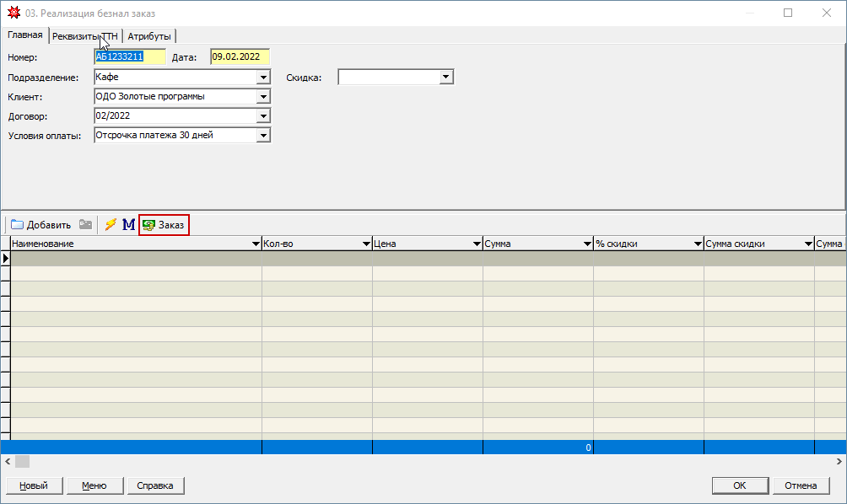Viewport: 847px width, 504px height.
Task: Open Справка help button
Action: coord(155,485)
